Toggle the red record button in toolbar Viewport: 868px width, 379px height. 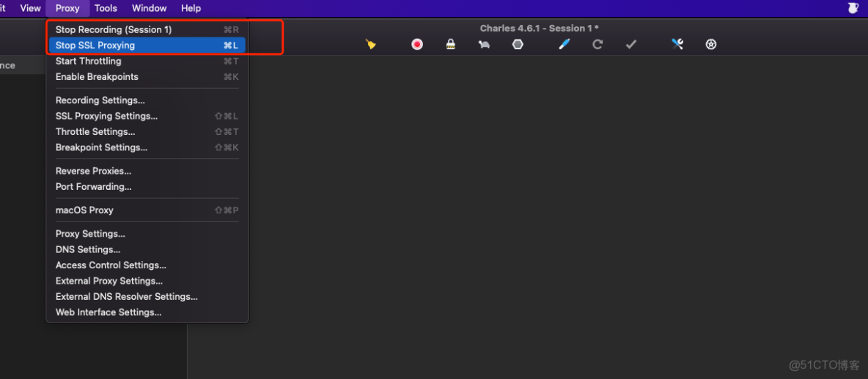[x=417, y=44]
